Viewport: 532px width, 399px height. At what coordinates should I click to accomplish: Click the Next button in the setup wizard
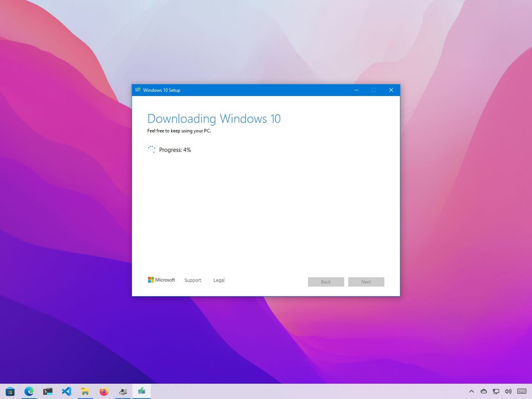pos(366,282)
